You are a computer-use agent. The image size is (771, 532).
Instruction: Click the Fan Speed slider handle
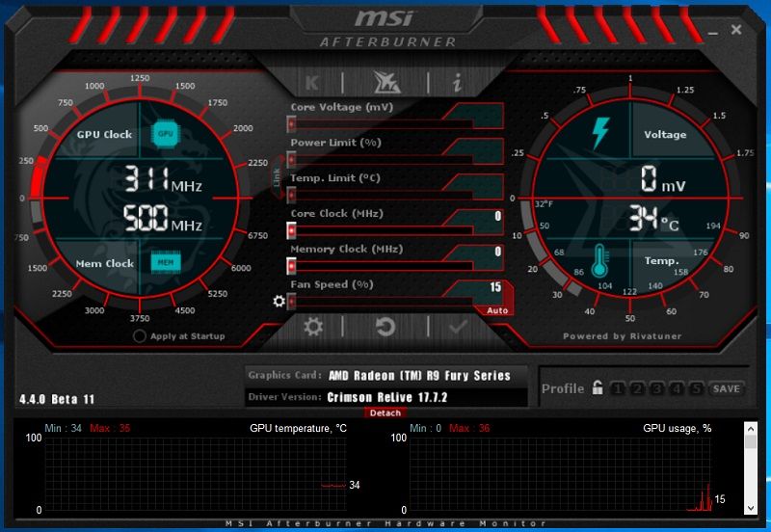pos(292,302)
